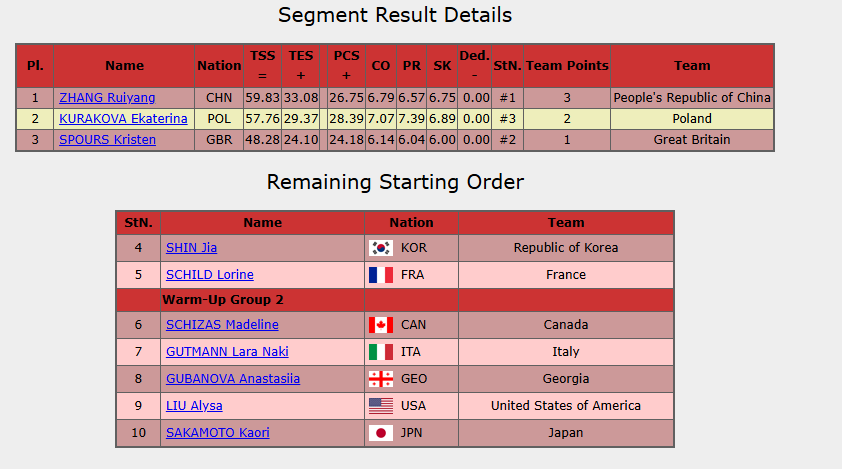Viewport: 842px width, 469px height.
Task: Click the USA flag icon
Action: 380,406
